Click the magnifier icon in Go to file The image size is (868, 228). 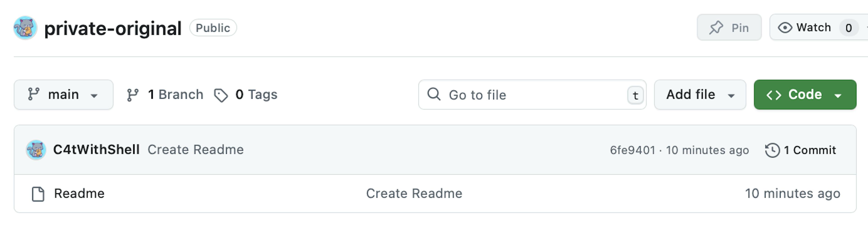(434, 94)
